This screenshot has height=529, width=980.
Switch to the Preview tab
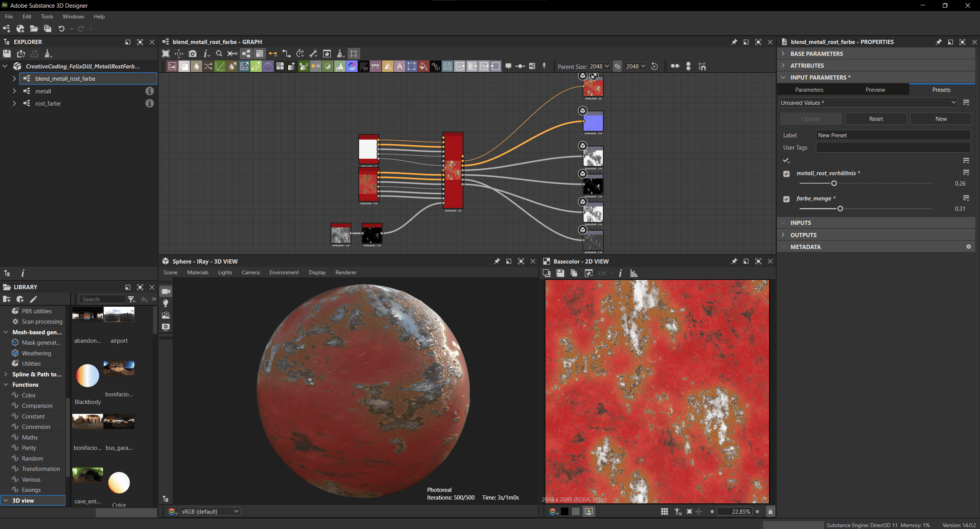tap(875, 90)
